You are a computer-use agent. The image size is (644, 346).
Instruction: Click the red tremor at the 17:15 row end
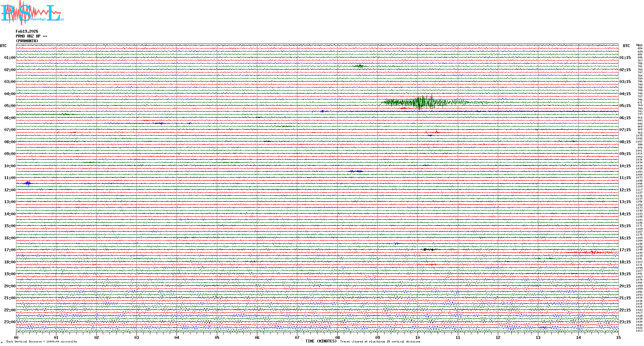click(593, 252)
